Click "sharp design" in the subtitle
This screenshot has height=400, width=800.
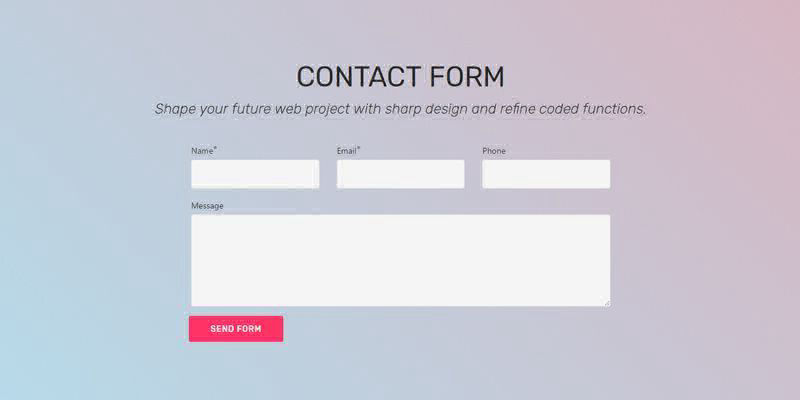tap(427, 109)
